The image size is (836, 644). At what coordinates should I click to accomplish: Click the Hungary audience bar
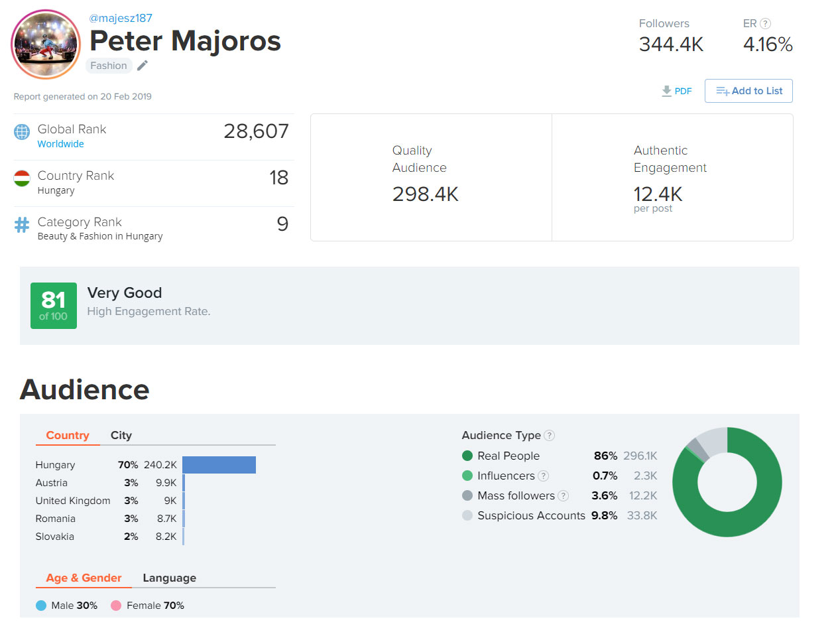219,465
